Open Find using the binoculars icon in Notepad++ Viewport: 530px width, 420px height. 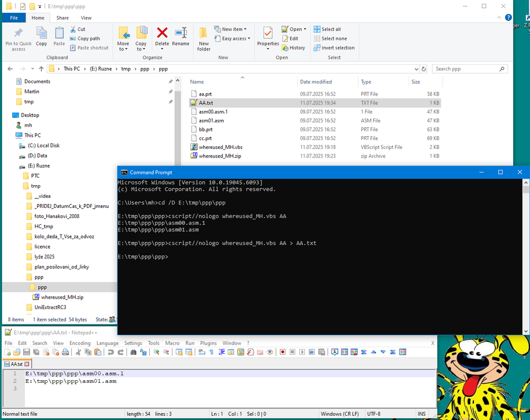click(x=134, y=352)
